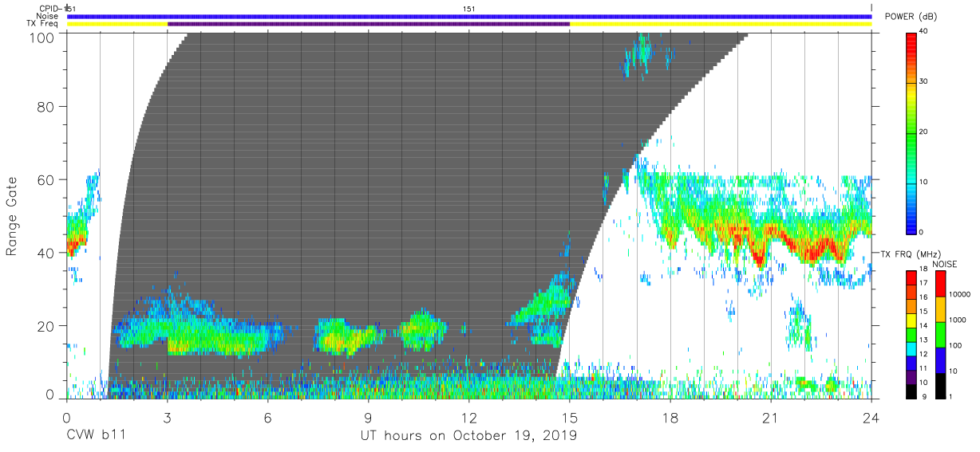Viewport: 980px width, 452px height.
Task: Click the 18 tick on the UT hours axis
Action: pos(670,417)
